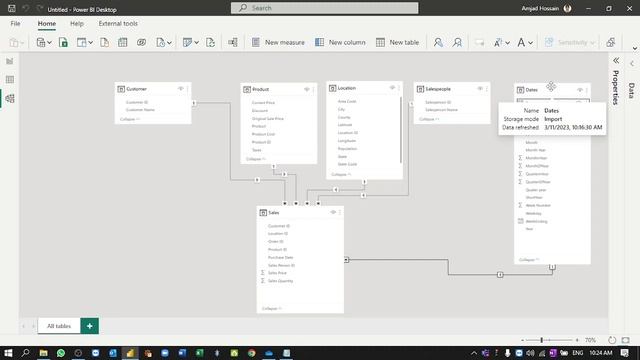Image resolution: width=640 pixels, height=360 pixels.
Task: Open the Windows Start menu
Action: point(8,353)
